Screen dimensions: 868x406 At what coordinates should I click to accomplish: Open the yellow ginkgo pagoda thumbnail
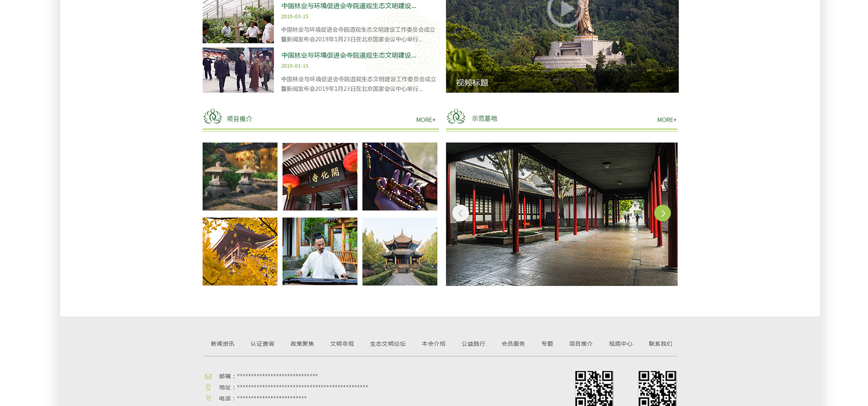coord(240,251)
